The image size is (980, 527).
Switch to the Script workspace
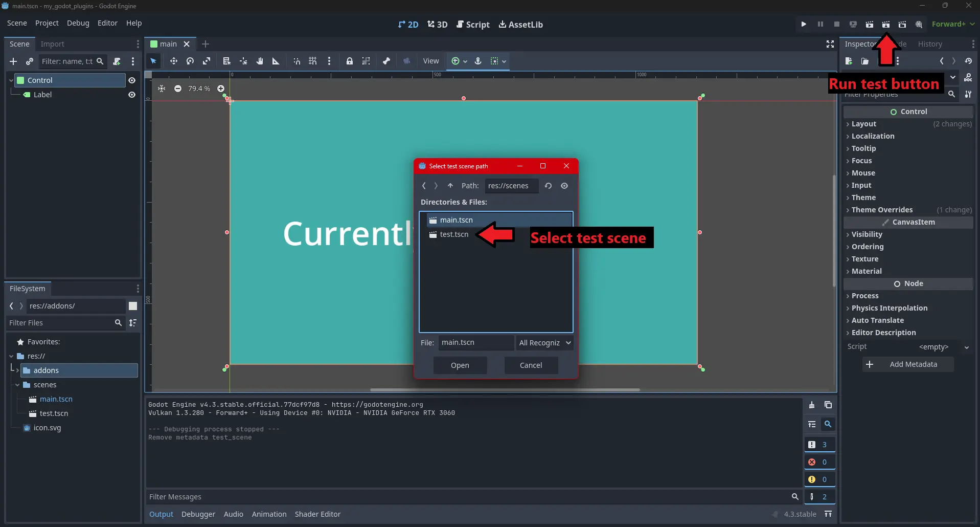tap(473, 25)
